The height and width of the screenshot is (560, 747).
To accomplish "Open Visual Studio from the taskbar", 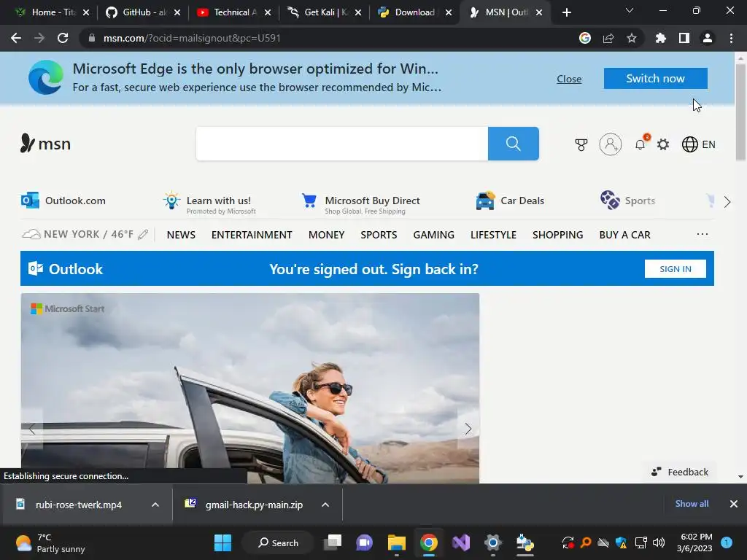I will 461,542.
